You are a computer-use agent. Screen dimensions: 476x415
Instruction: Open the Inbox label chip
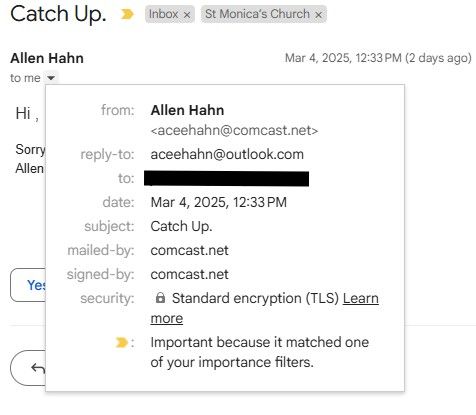tap(163, 14)
